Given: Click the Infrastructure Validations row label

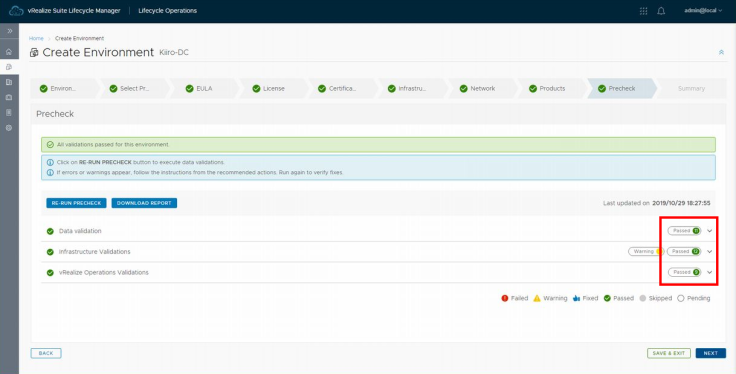Looking at the screenshot, I should pos(95,252).
